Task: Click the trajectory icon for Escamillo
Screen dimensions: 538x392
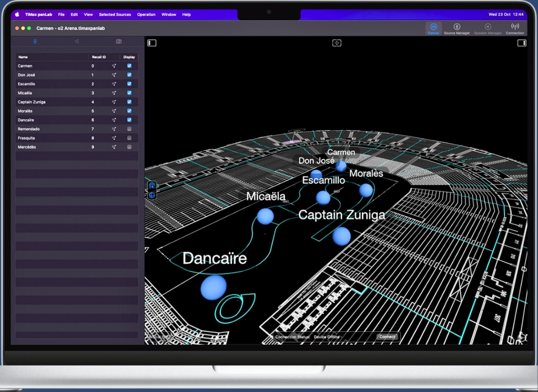Action: coord(114,84)
